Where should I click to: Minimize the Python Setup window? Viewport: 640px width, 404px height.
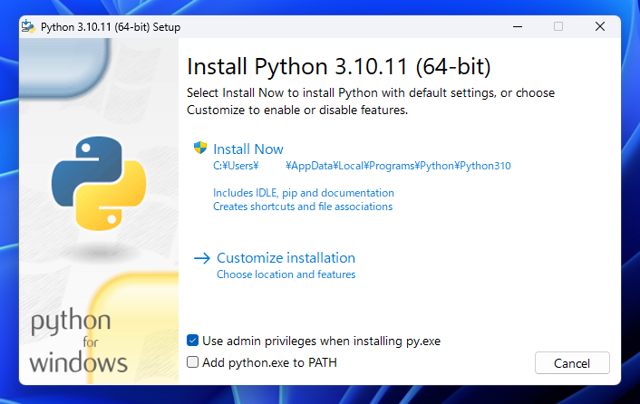pos(518,27)
